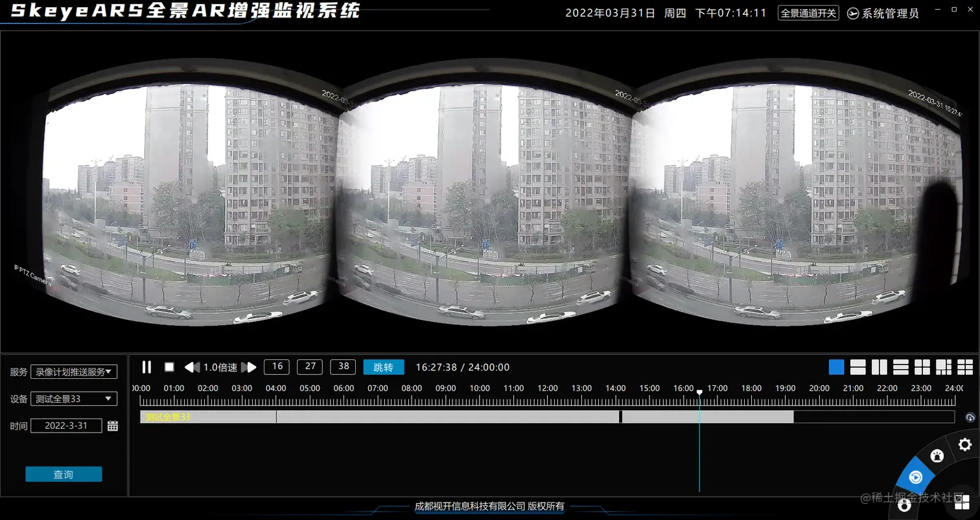Click the recording segment after 14:00
The image size is (980, 520).
click(708, 417)
